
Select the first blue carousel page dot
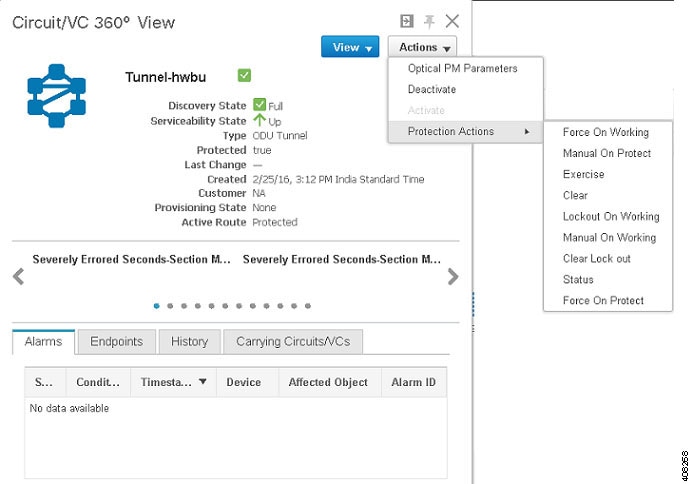[156, 306]
